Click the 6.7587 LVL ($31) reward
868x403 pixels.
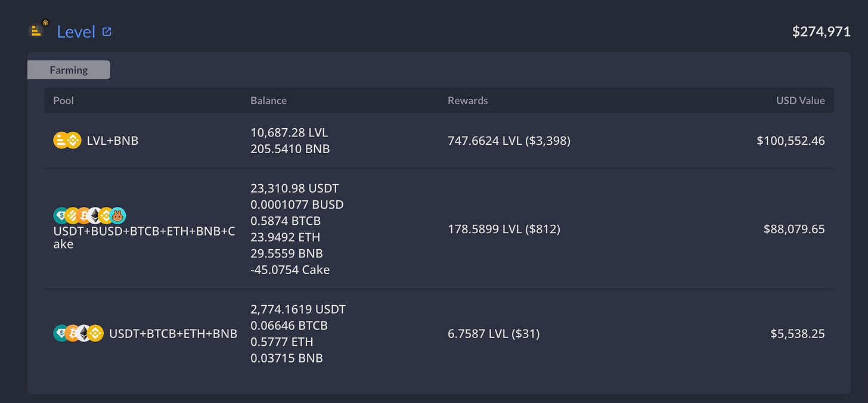point(494,334)
